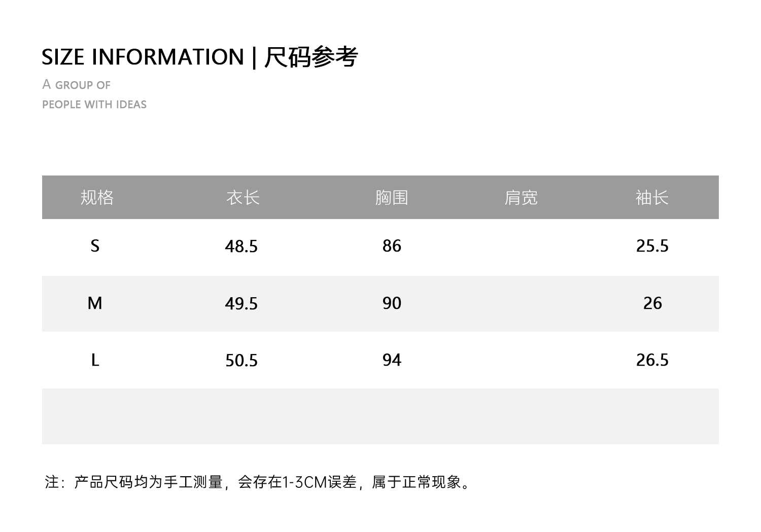Click the S size row label
The height and width of the screenshot is (532, 761).
[95, 246]
